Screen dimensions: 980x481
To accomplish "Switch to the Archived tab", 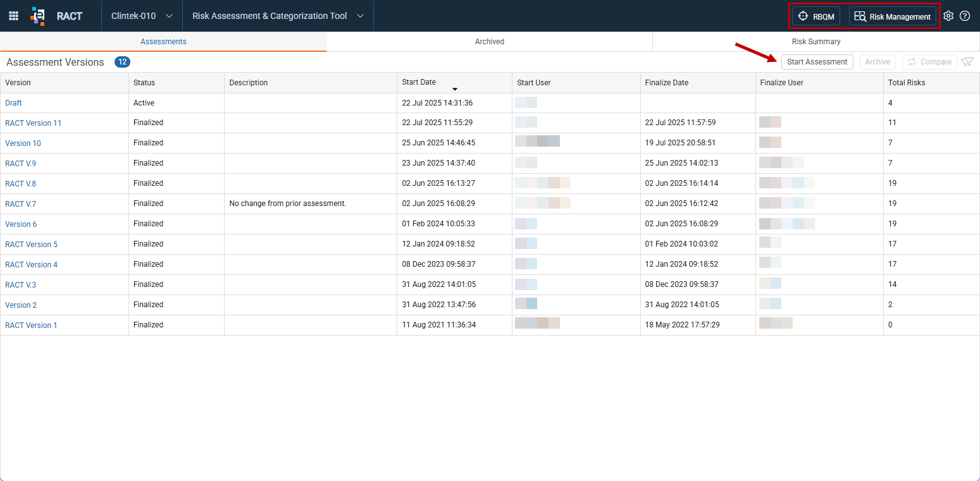I will [490, 42].
